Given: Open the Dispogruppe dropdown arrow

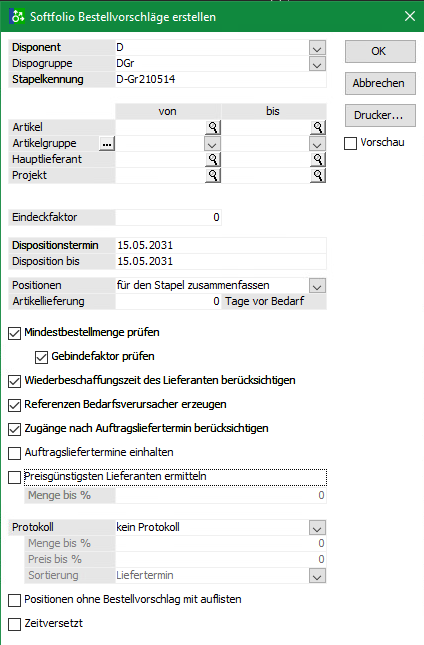Looking at the screenshot, I should click(x=317, y=64).
